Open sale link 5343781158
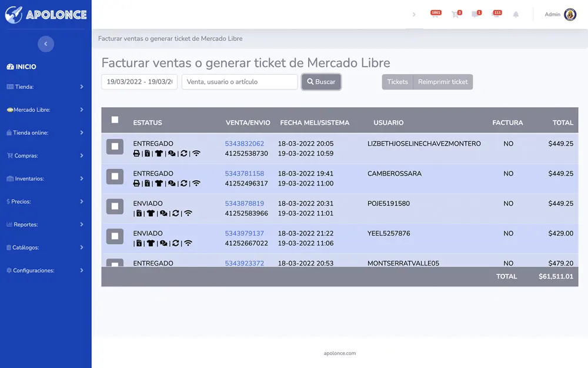This screenshot has height=368, width=588. pos(245,174)
